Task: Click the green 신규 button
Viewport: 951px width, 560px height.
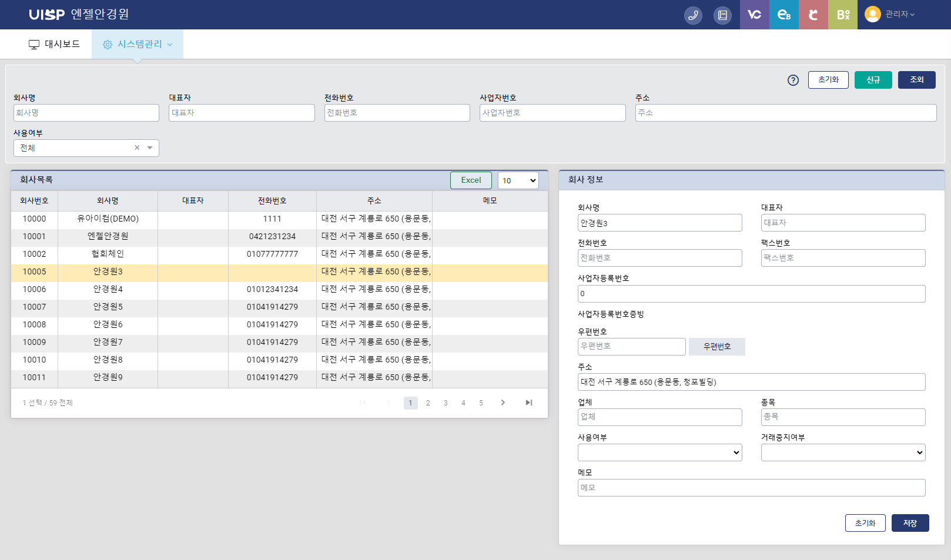Action: [873, 80]
